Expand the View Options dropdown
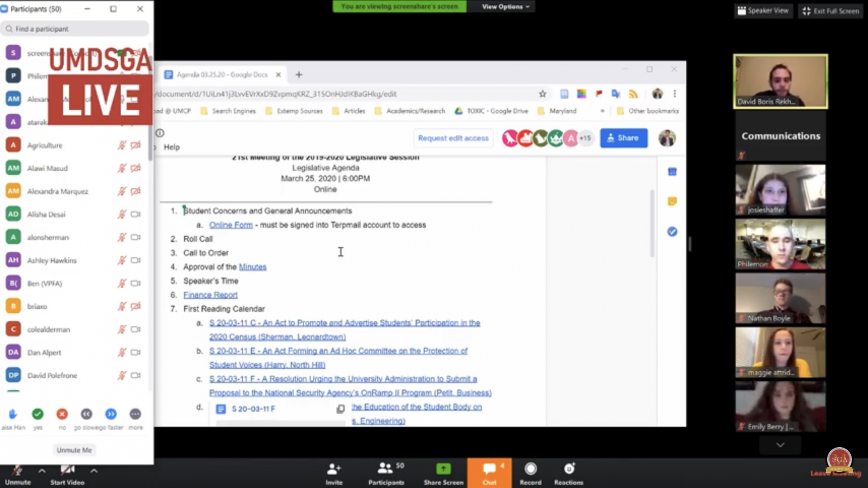 (505, 7)
